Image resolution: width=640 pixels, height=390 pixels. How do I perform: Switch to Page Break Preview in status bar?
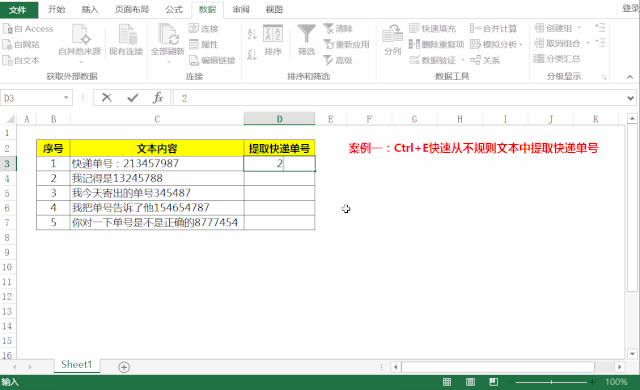pos(493,382)
